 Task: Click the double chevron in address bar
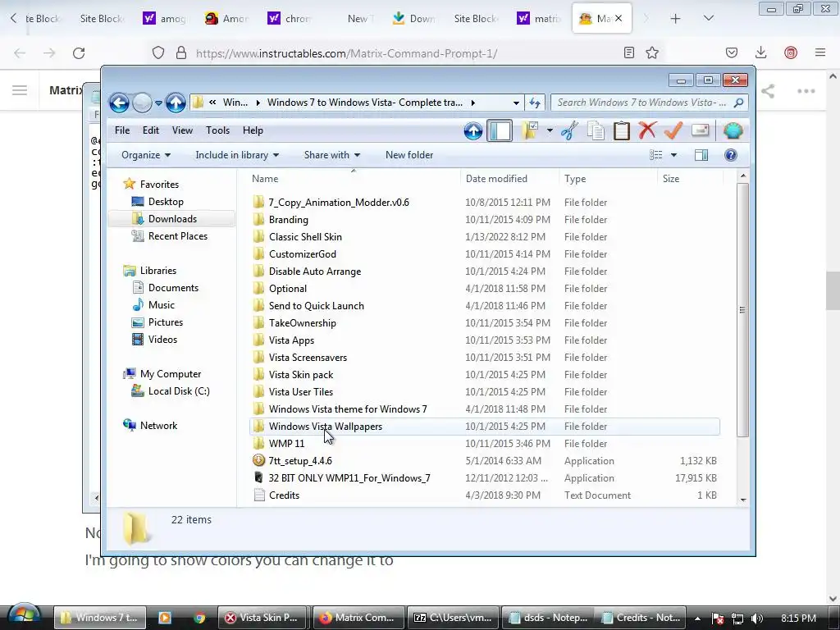[x=212, y=103]
